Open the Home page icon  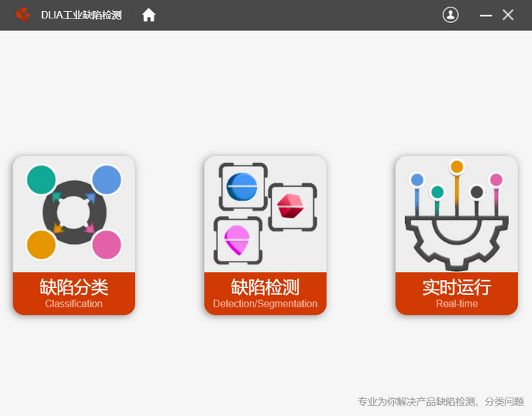pos(149,15)
